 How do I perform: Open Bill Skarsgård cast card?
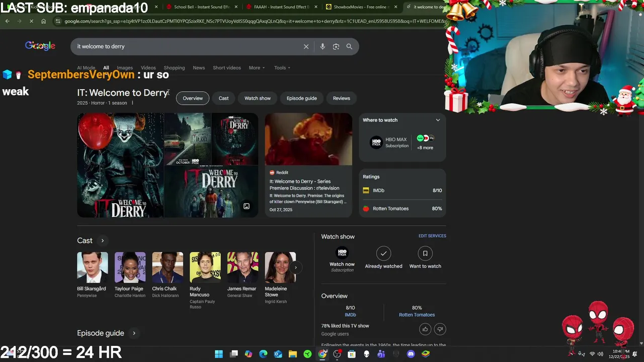point(92,275)
